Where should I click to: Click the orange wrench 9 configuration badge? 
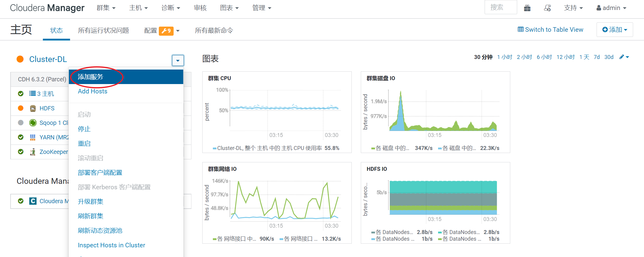click(x=166, y=31)
